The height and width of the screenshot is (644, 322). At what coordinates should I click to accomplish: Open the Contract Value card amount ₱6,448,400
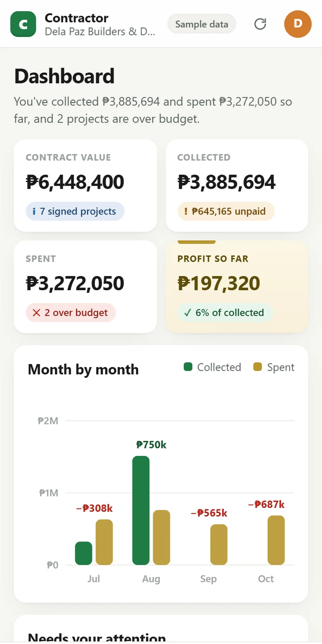75,182
